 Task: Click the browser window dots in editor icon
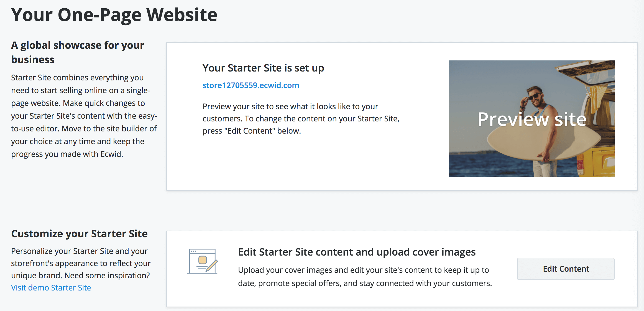pyautogui.click(x=193, y=251)
